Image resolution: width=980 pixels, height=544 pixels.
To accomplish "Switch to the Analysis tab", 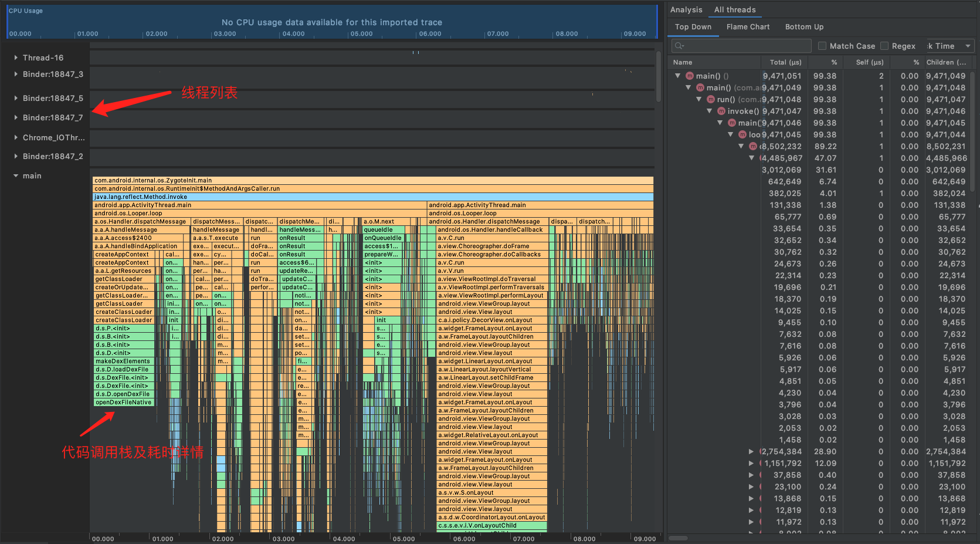I will (x=686, y=9).
